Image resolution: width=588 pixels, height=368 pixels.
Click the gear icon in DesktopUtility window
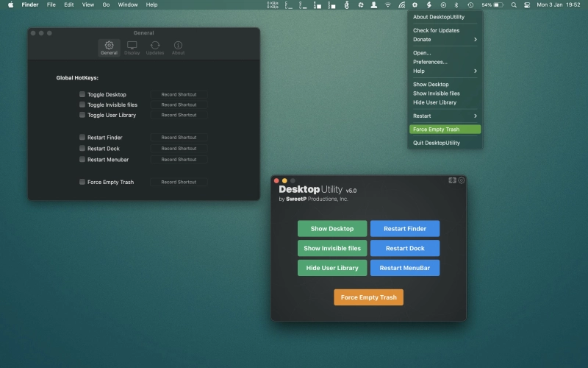[x=462, y=180]
